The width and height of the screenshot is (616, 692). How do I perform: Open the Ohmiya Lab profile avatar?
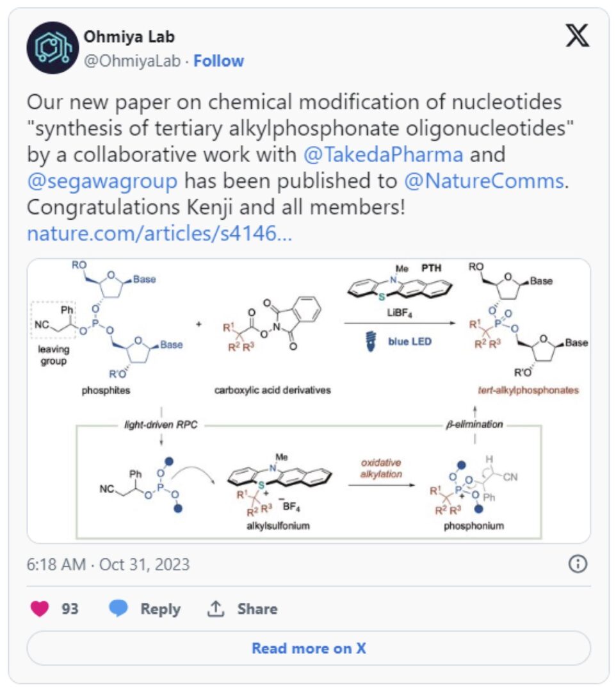pyautogui.click(x=53, y=47)
